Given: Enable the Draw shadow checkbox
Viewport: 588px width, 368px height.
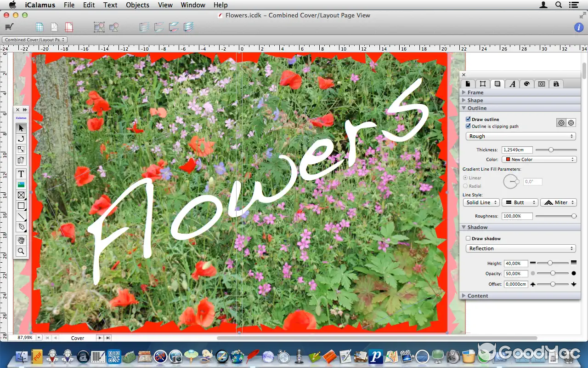Looking at the screenshot, I should 468,238.
